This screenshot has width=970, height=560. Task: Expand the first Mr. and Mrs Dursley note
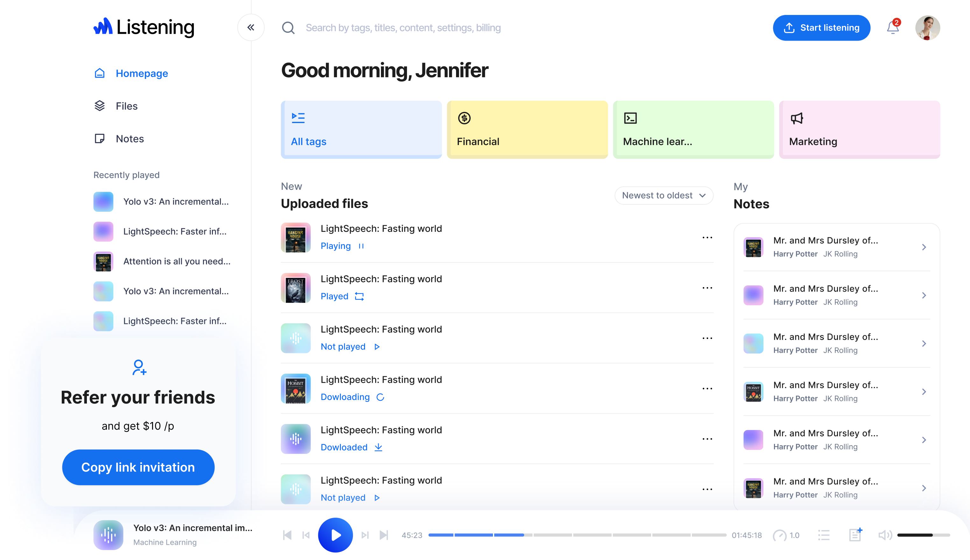[924, 247]
